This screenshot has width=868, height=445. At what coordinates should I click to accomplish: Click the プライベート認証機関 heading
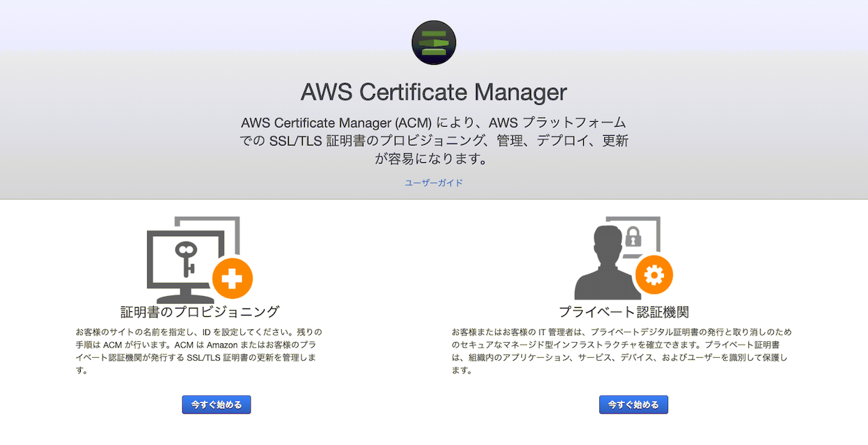tap(624, 311)
